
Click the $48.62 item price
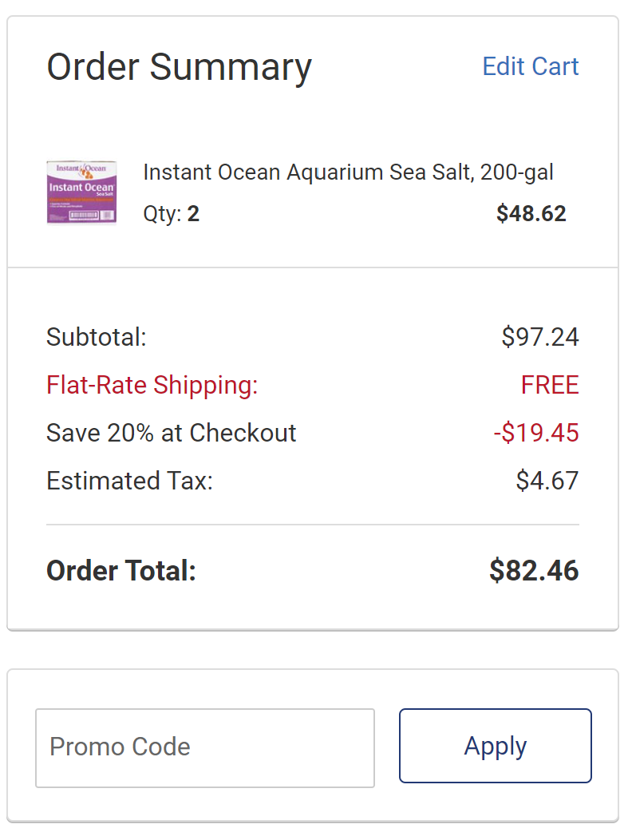click(x=531, y=214)
